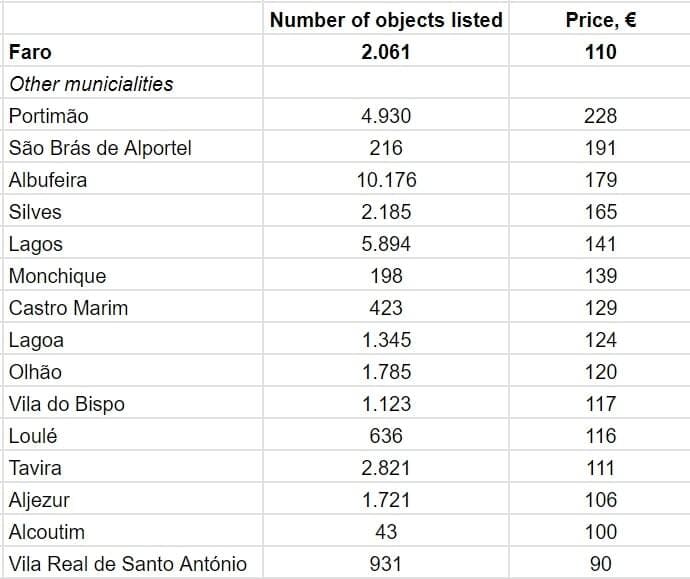Click the Other municialities cell
This screenshot has height=579, width=690.
pyautogui.click(x=91, y=84)
